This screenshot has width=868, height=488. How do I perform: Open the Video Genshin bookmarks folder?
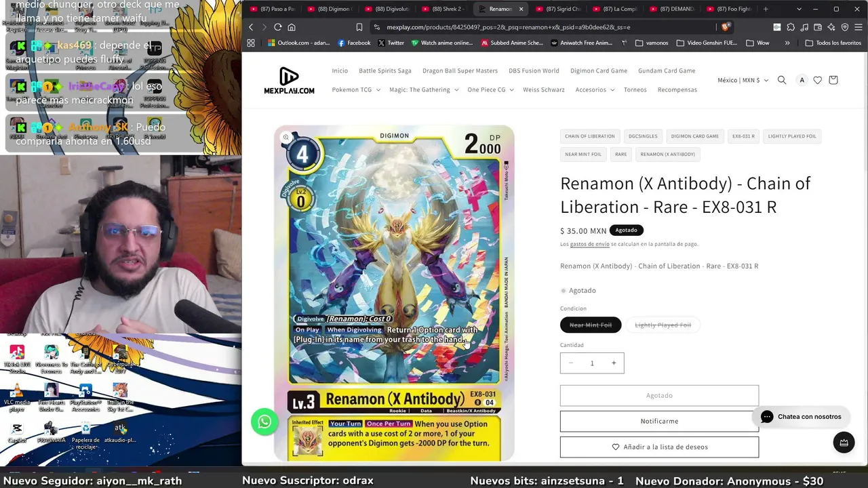706,43
